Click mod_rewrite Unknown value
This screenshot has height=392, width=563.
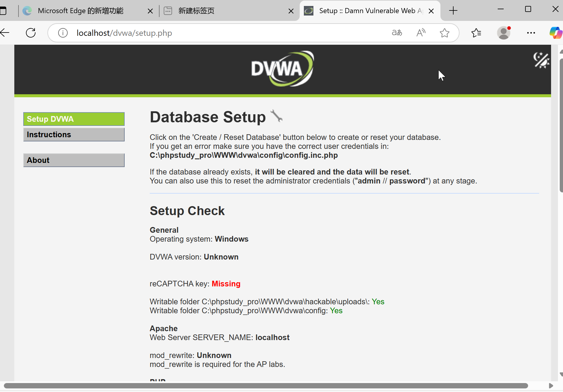[214, 355]
